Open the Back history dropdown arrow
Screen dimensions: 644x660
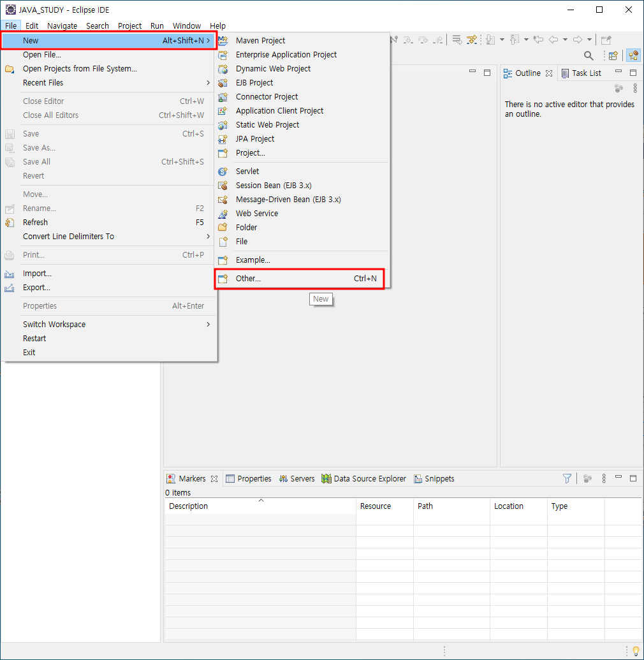pos(566,40)
